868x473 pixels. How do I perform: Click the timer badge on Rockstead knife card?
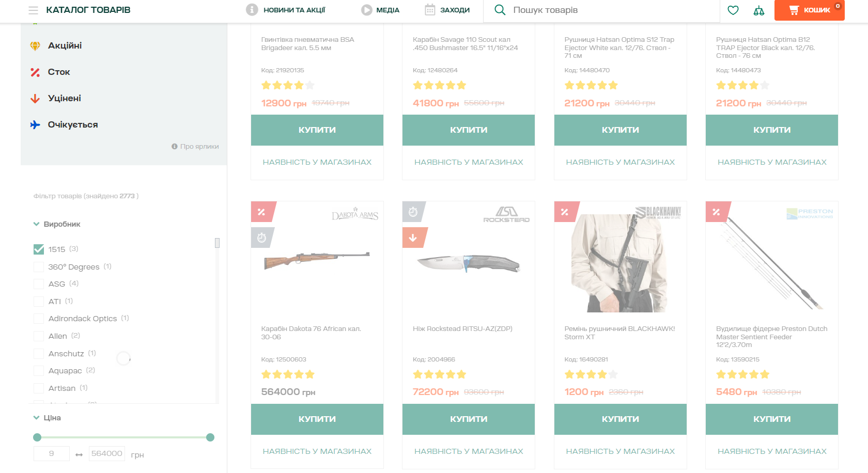(x=413, y=212)
